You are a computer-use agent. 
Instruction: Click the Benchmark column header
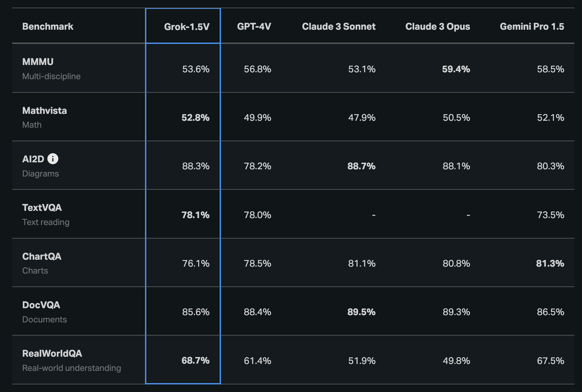click(x=48, y=27)
